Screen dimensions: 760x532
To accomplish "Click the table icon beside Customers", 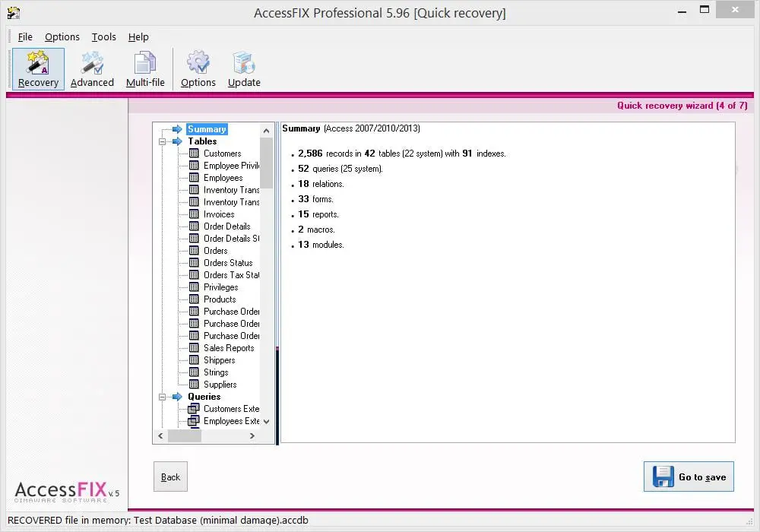I will tap(194, 153).
